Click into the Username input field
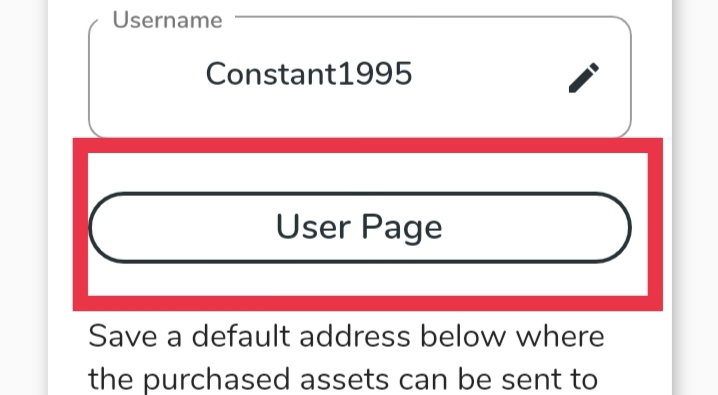 [360, 77]
